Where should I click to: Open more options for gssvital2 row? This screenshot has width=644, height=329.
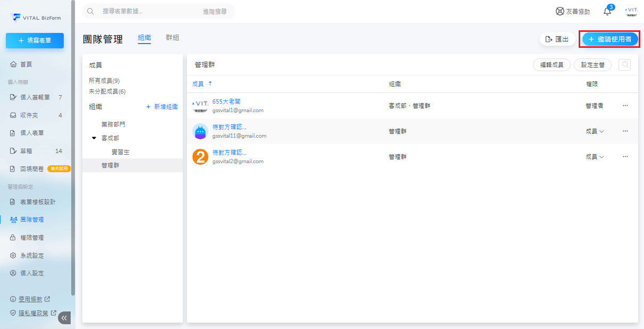click(x=625, y=157)
